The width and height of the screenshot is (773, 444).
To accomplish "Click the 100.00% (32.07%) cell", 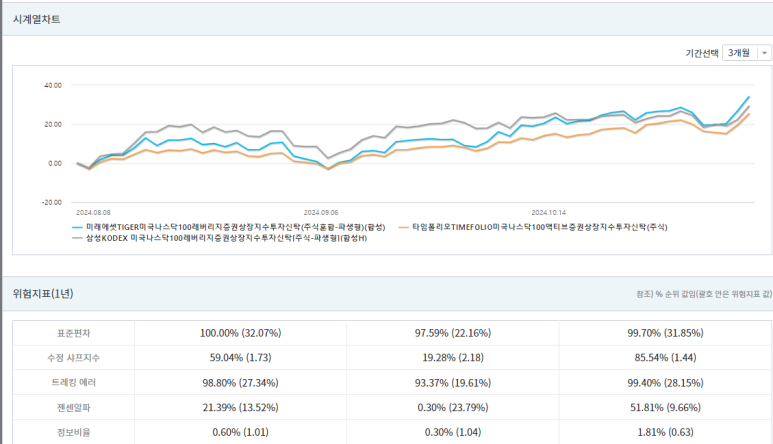I will point(241,333).
